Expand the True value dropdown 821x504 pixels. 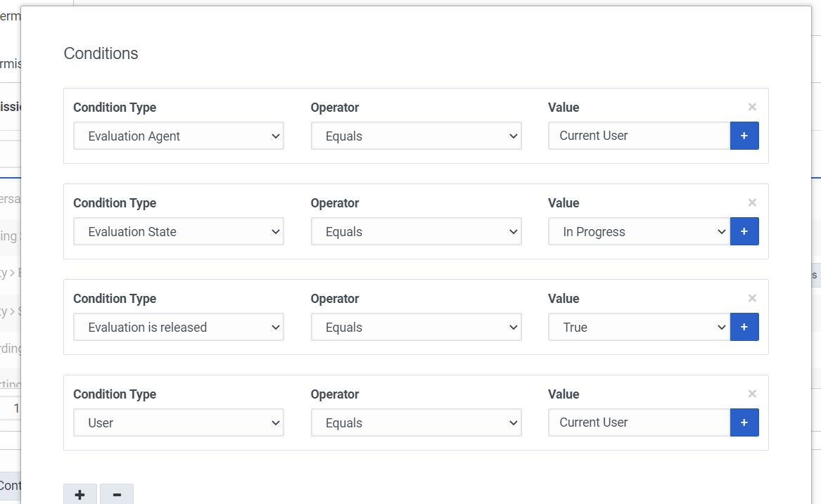639,328
